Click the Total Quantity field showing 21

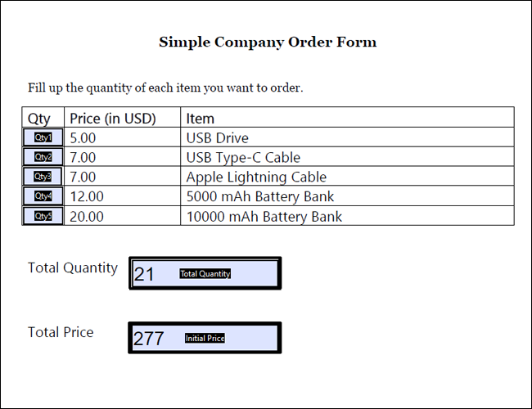click(205, 273)
